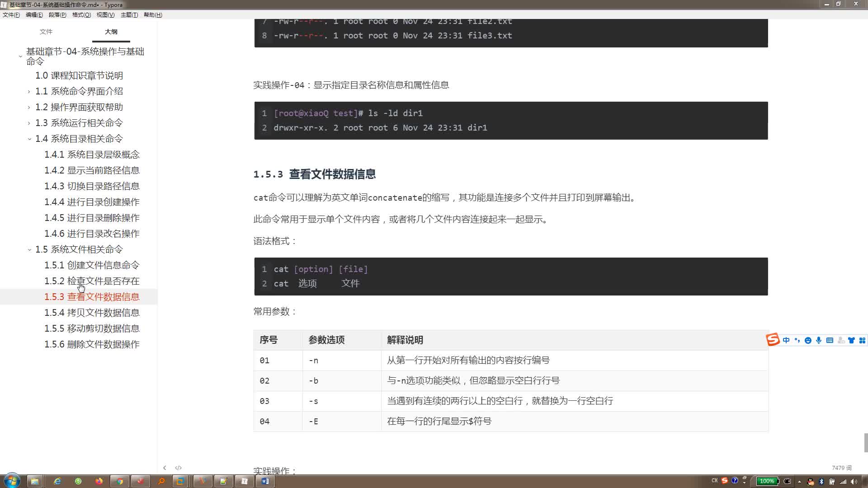Collapse the root outline chapter arrow
Screen dimensions: 868x488
tap(20, 56)
